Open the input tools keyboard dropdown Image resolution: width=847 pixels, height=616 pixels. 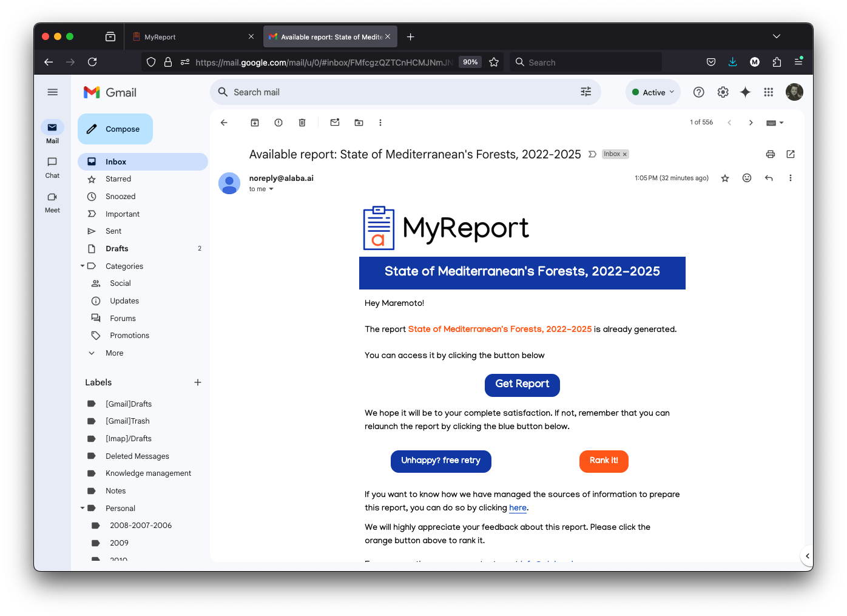coord(775,123)
